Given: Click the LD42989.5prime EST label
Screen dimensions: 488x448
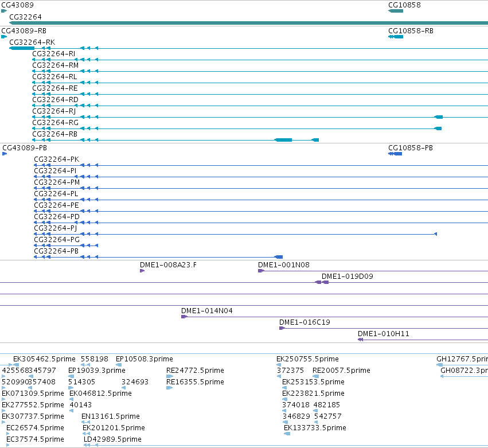Looking at the screenshot, I should click(x=112, y=439).
